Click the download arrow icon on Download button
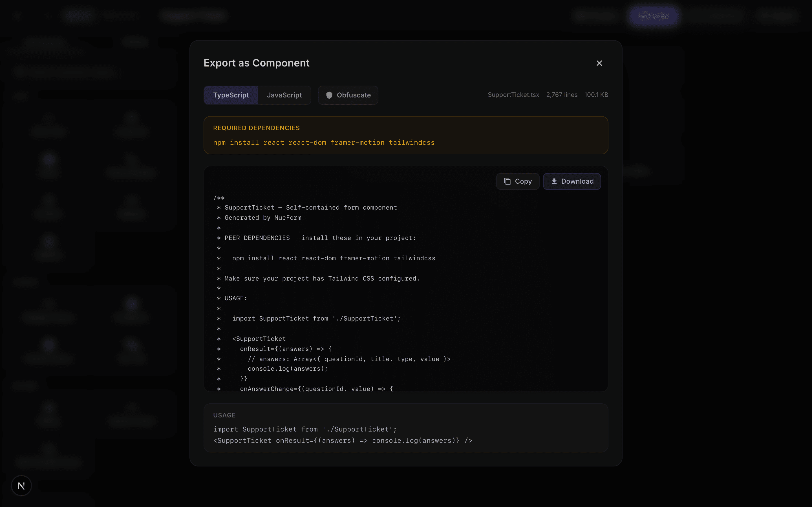Viewport: 812px width, 507px height. 554,181
